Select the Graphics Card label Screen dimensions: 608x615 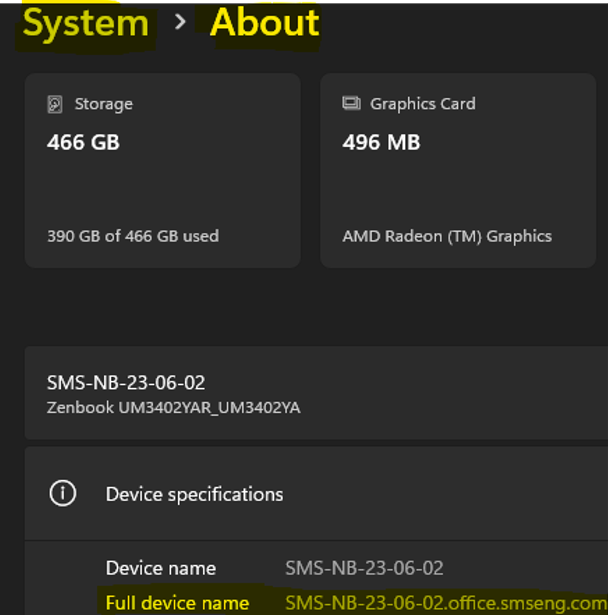pos(422,104)
